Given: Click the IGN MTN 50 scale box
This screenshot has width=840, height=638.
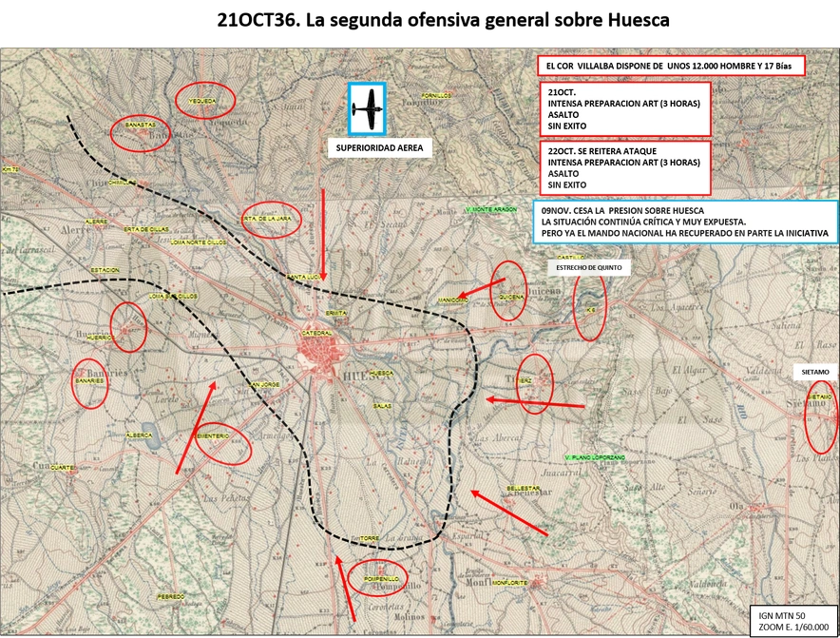Looking at the screenshot, I should tap(794, 621).
